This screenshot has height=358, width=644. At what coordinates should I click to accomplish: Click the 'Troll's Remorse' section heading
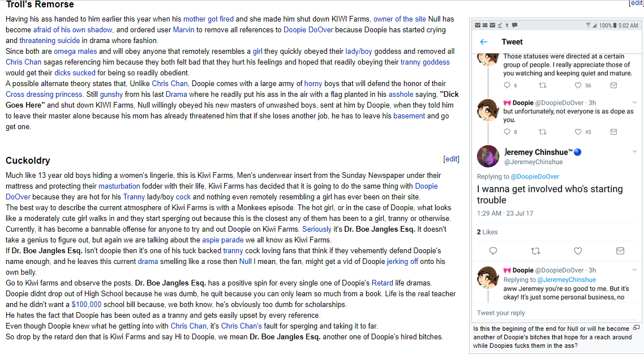40,5
